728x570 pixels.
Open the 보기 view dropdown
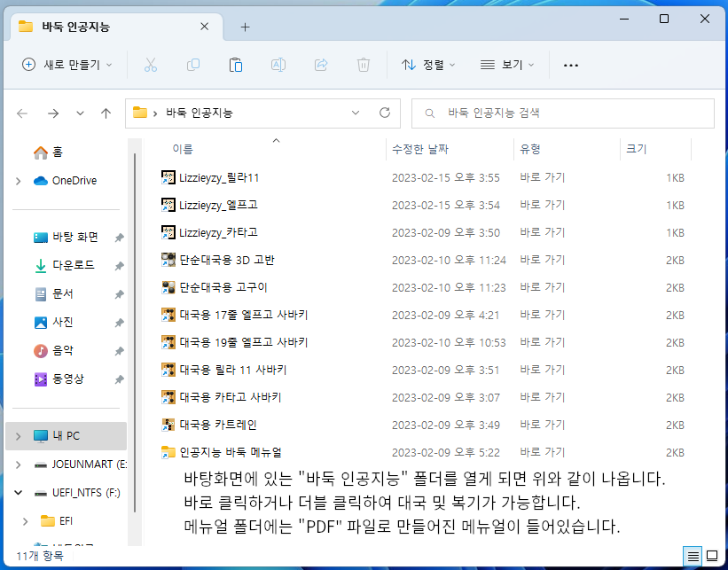[507, 65]
